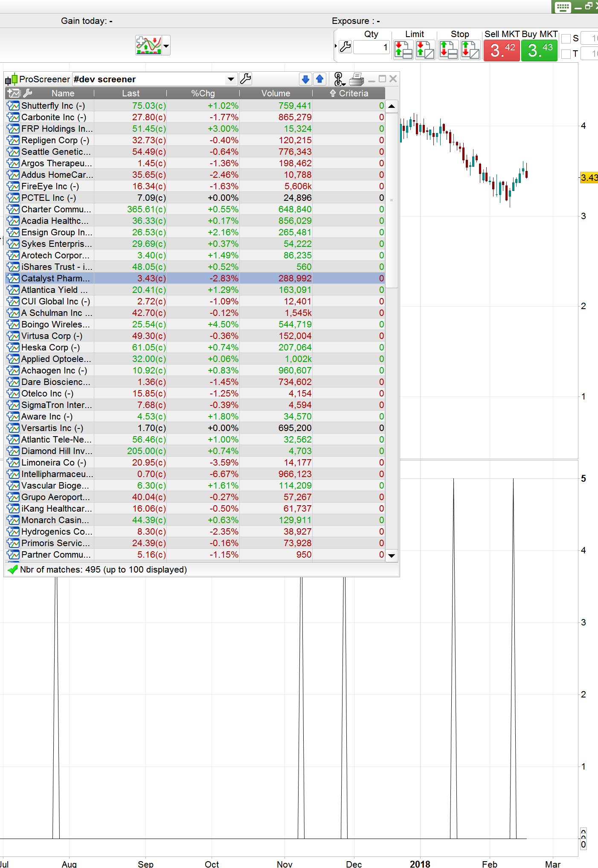
Task: Sort the list by Name column
Action: 63,93
